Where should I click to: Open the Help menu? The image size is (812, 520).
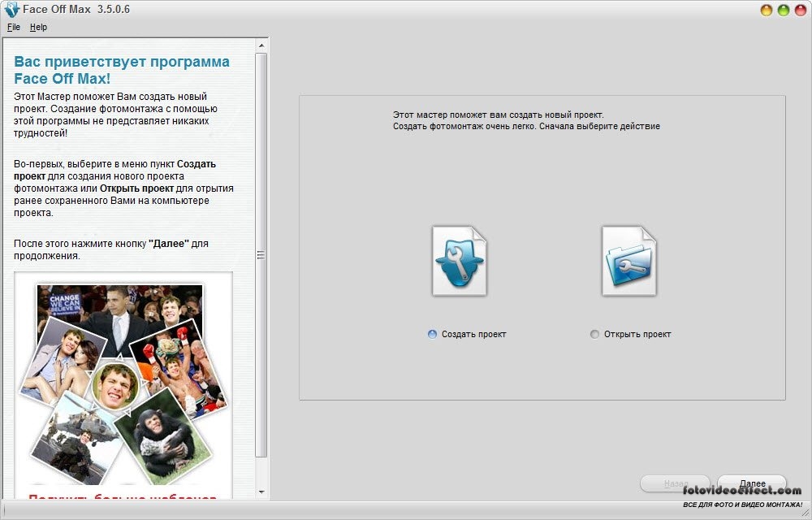(x=38, y=27)
